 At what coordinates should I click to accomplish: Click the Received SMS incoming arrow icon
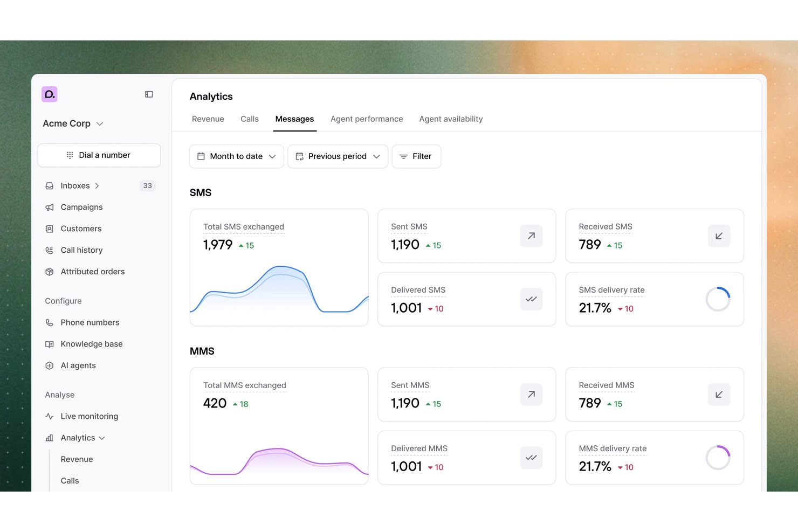719,236
